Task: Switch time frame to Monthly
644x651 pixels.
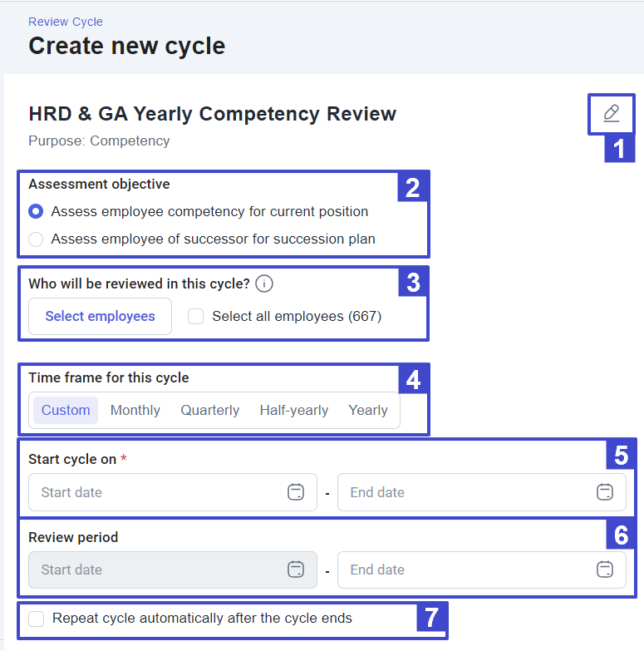Action: [x=135, y=410]
